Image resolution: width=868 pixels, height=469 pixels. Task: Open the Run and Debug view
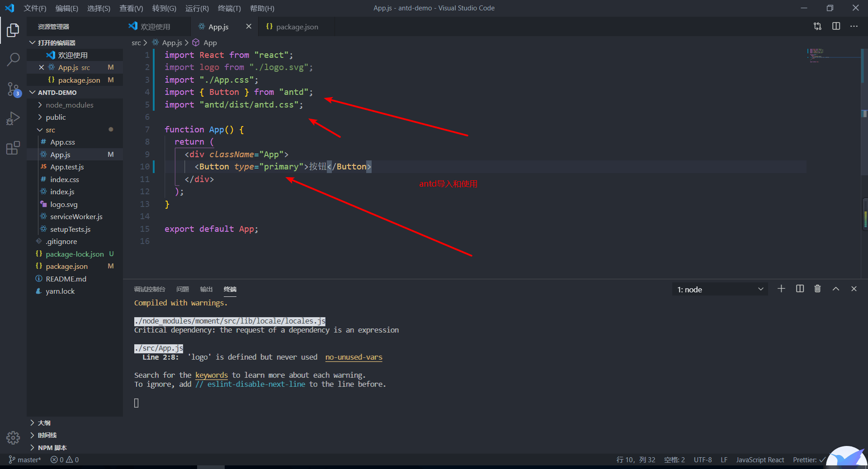[13, 118]
